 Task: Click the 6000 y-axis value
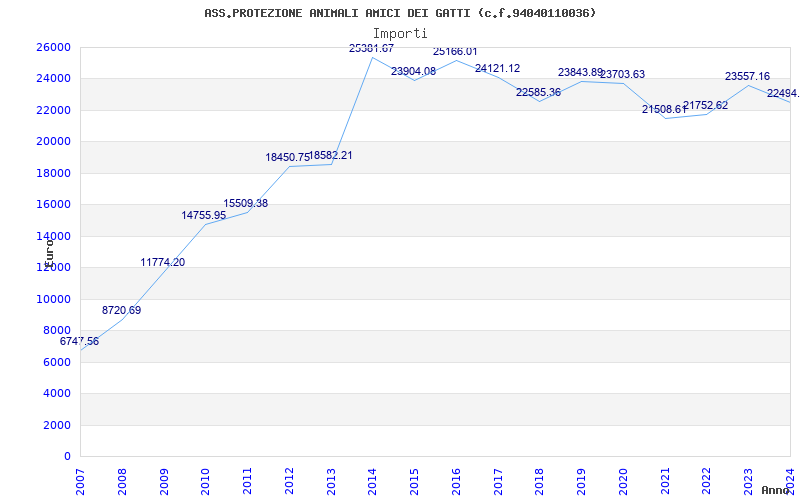click(57, 362)
